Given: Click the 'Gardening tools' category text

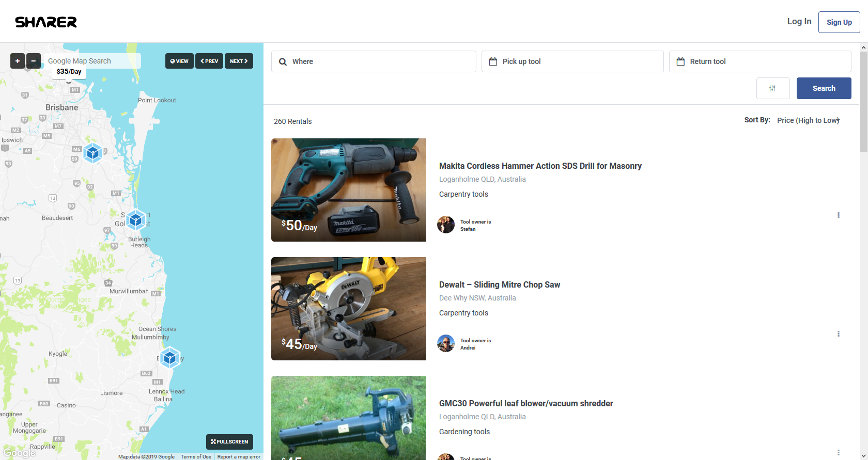Looking at the screenshot, I should pyautogui.click(x=464, y=432).
